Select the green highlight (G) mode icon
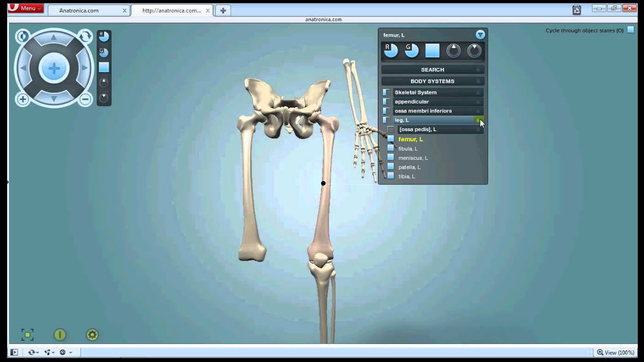 pyautogui.click(x=412, y=50)
